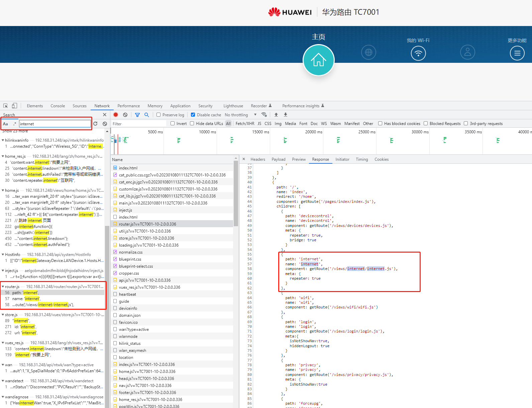Click the home page house icon
Image resolution: width=532 pixels, height=408 pixels.
click(x=318, y=60)
